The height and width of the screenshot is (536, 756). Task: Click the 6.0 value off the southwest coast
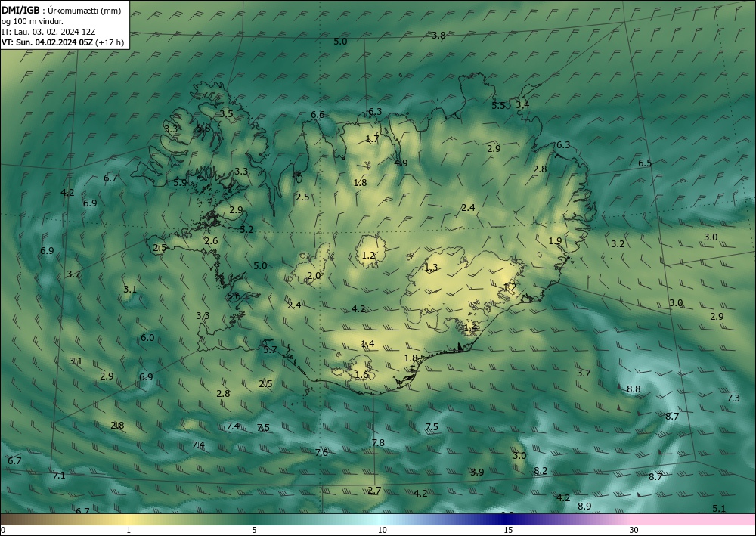tap(147, 337)
